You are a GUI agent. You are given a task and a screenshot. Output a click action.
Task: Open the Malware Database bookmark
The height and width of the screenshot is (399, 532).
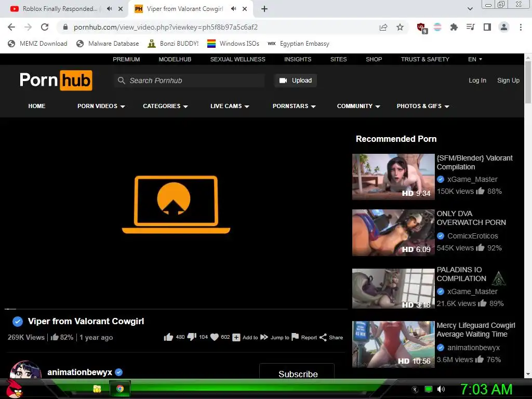108,44
